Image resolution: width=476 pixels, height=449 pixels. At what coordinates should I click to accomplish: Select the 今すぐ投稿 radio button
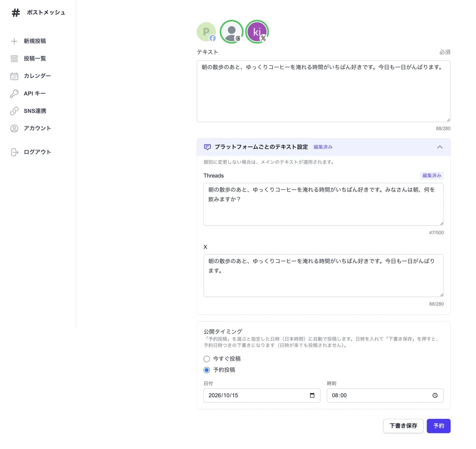pos(207,359)
